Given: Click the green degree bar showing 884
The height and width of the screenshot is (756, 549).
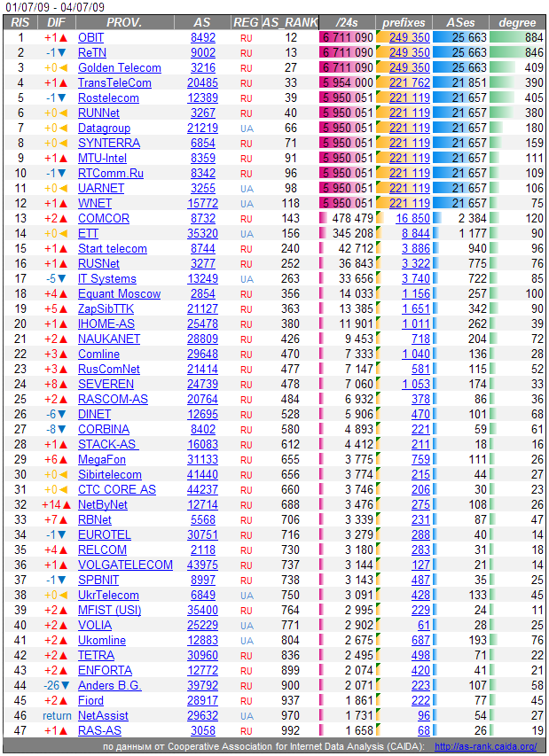Looking at the screenshot, I should (516, 38).
